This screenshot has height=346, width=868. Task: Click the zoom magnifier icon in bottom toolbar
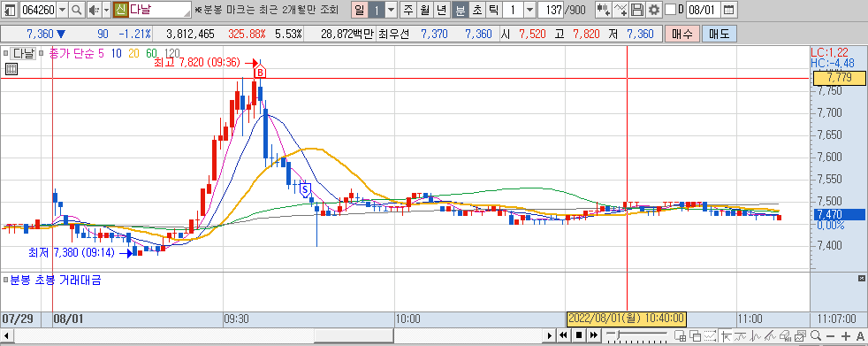click(x=815, y=335)
